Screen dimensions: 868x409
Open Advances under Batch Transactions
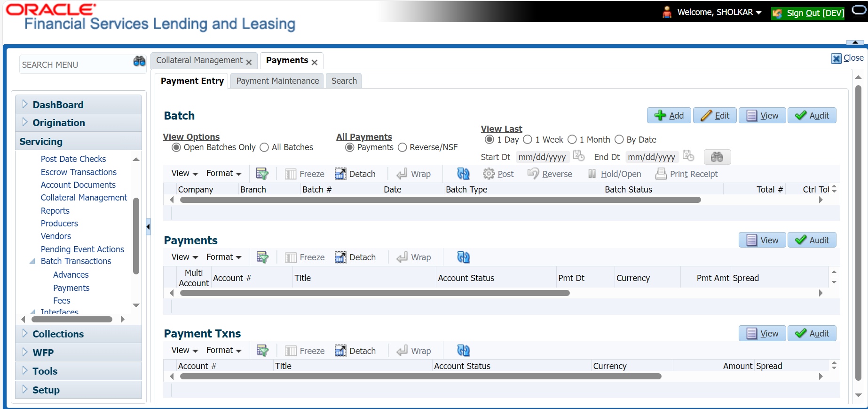(71, 275)
